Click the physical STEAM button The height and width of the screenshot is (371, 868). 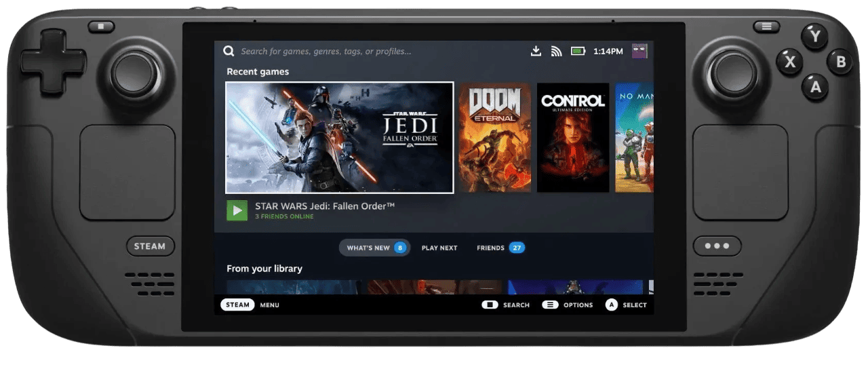pyautogui.click(x=150, y=246)
